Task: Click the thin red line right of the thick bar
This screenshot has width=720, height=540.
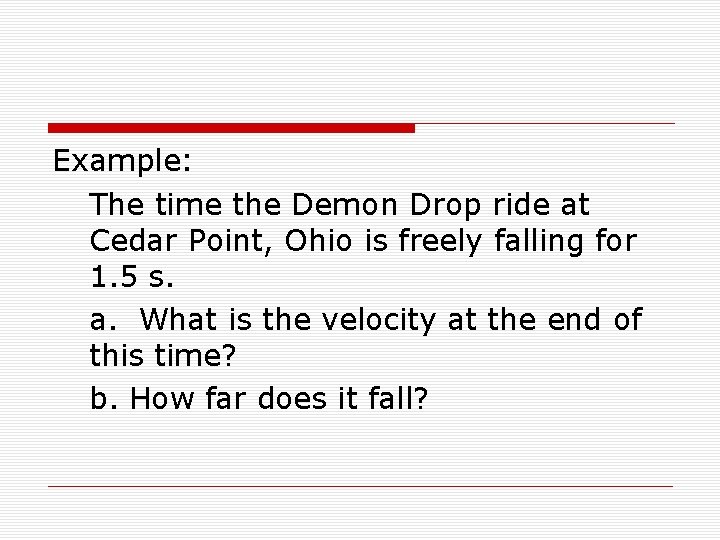Action: click(x=545, y=124)
